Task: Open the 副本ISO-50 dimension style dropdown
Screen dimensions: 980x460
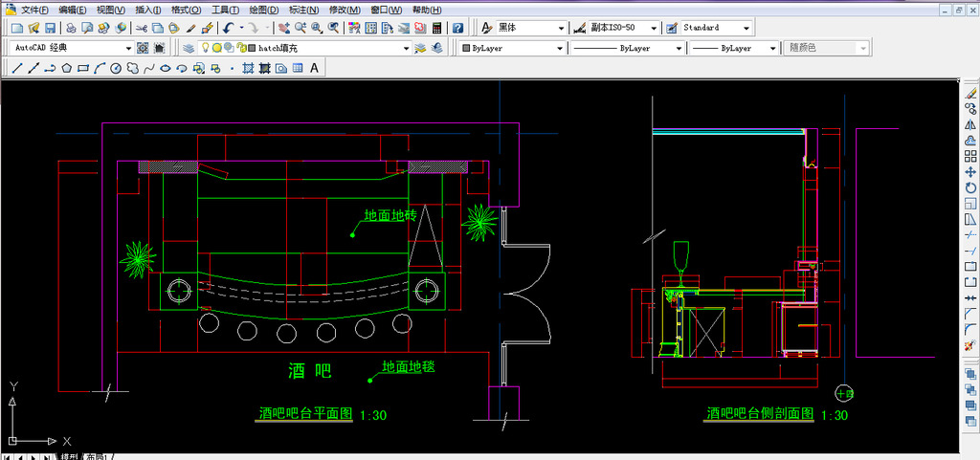Action: (655, 28)
